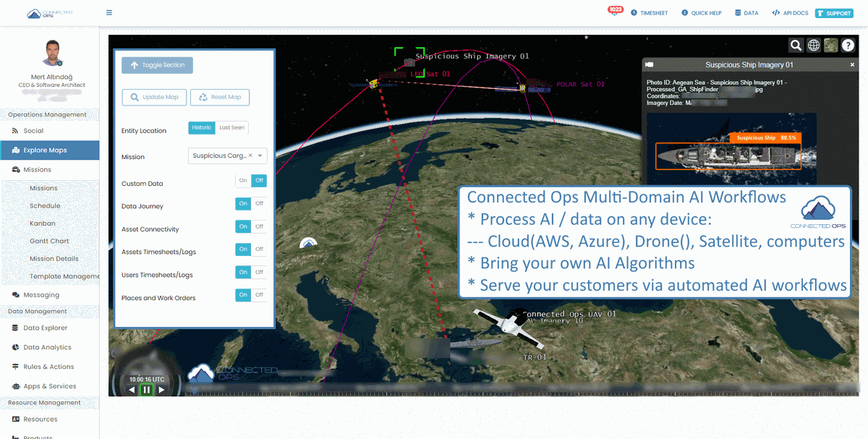Open Apps & Services
The image size is (868, 439).
coord(49,386)
